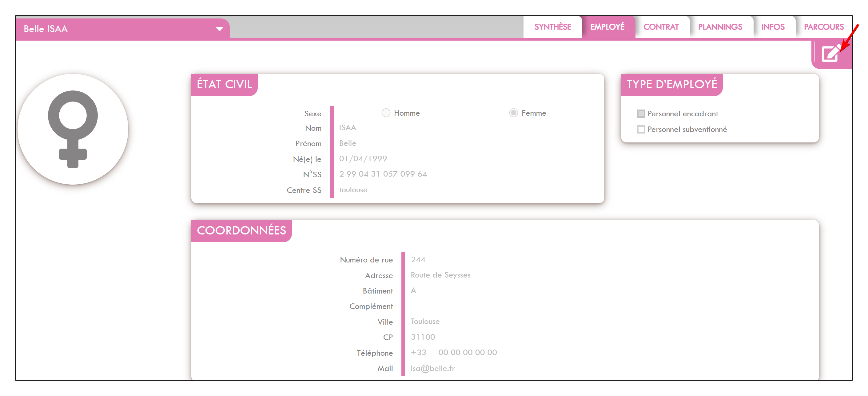
Task: Click the Téléphone label
Action: point(375,353)
